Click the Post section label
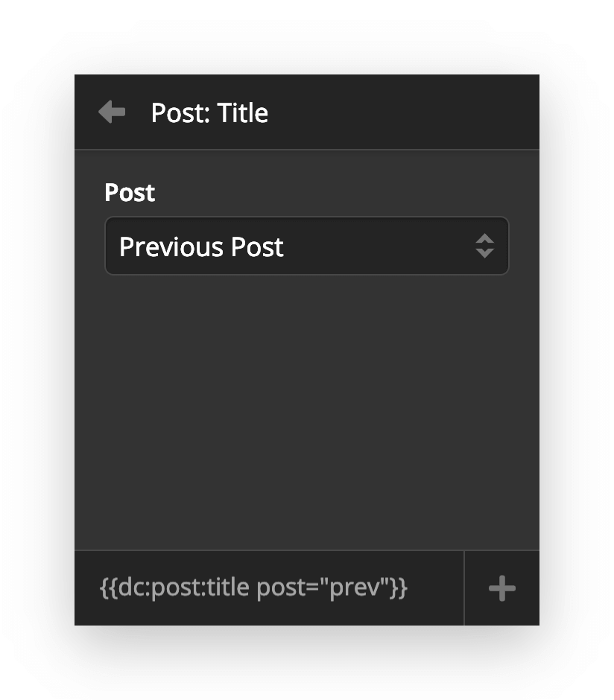Image resolution: width=614 pixels, height=700 pixels. coord(129,193)
